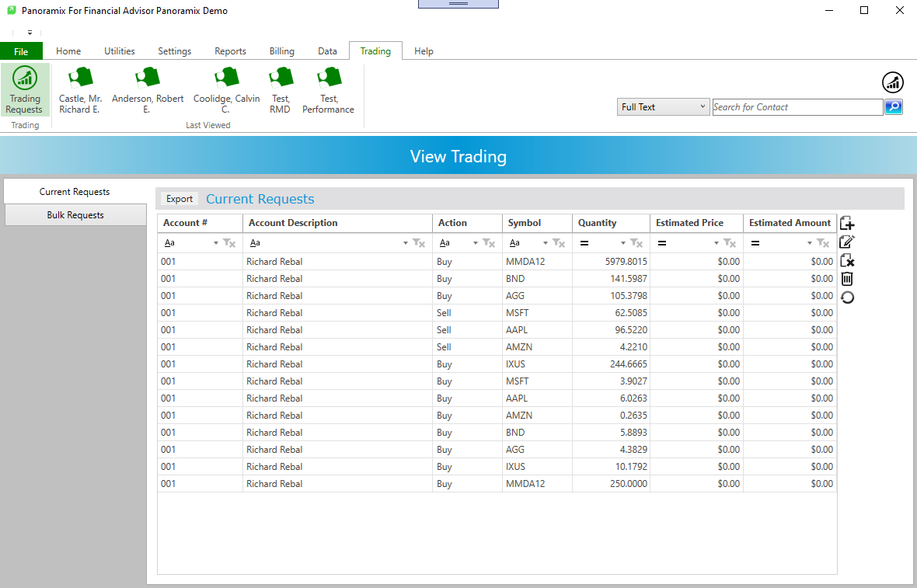Add a new trading request
This screenshot has width=917, height=588.
847,223
